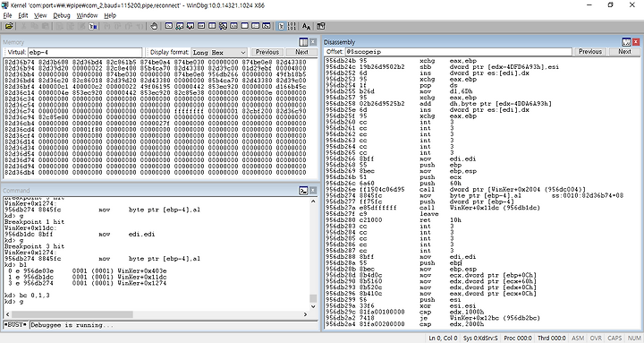The image size is (644, 343).
Task: Open the Command Browser toolbar icon
Action: (x=267, y=26)
